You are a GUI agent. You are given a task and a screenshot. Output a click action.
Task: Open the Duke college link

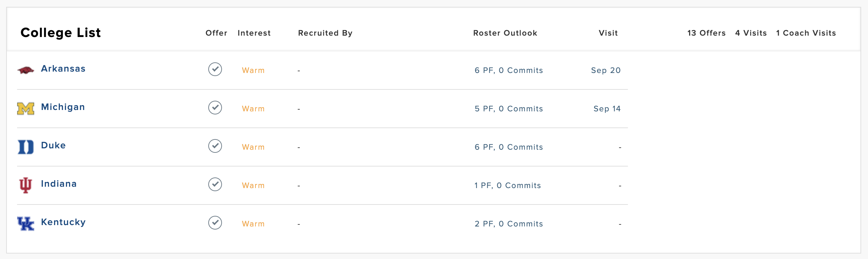[x=53, y=146]
